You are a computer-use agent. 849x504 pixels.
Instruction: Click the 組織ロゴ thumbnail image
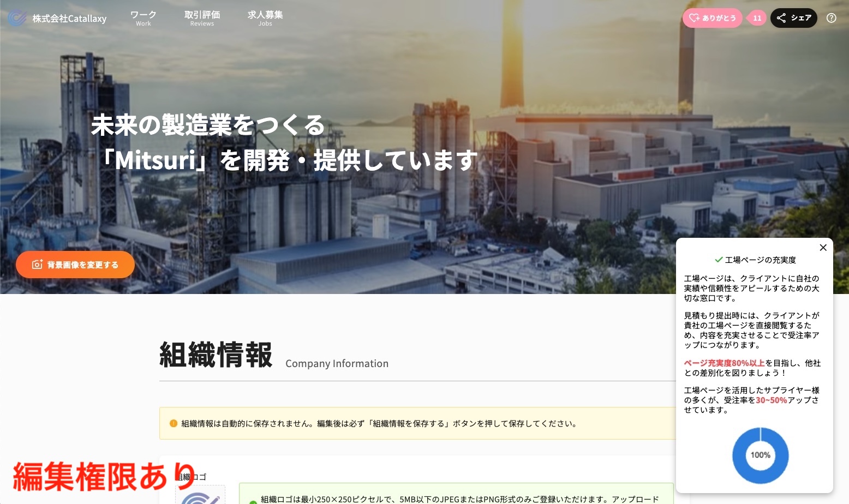[x=200, y=495]
